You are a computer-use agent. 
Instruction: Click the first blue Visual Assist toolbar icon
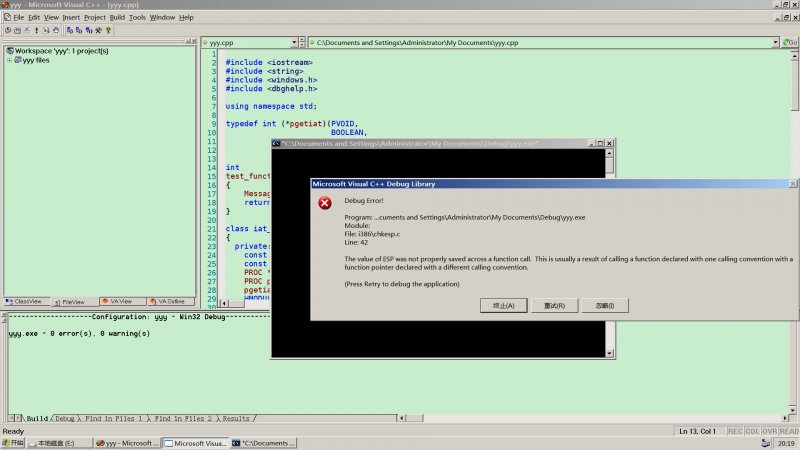(69, 30)
